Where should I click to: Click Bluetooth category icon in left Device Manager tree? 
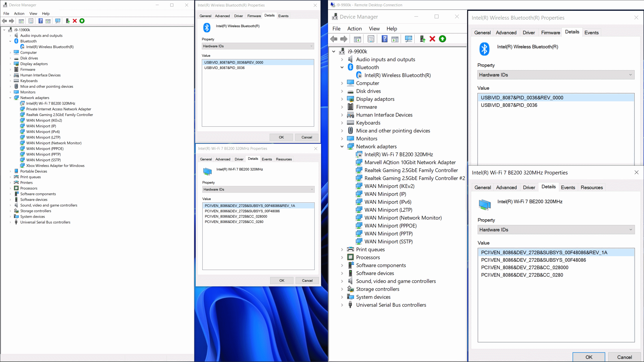16,41
